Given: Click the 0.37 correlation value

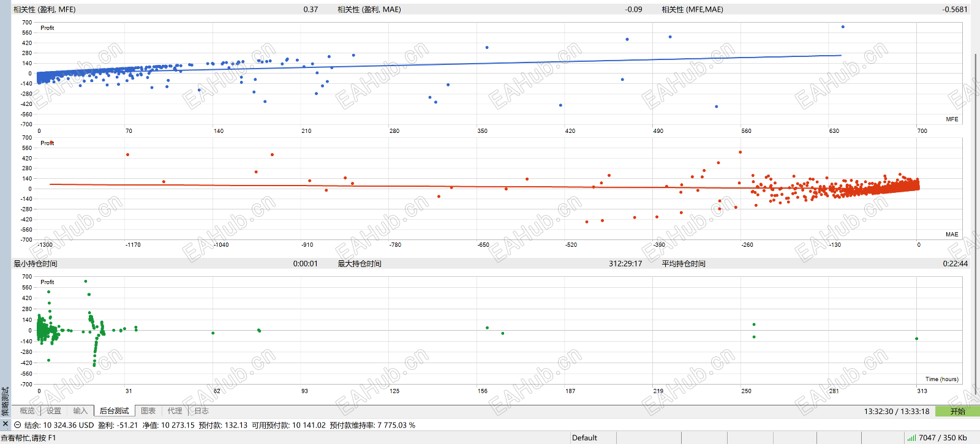Looking at the screenshot, I should pyautogui.click(x=311, y=9).
